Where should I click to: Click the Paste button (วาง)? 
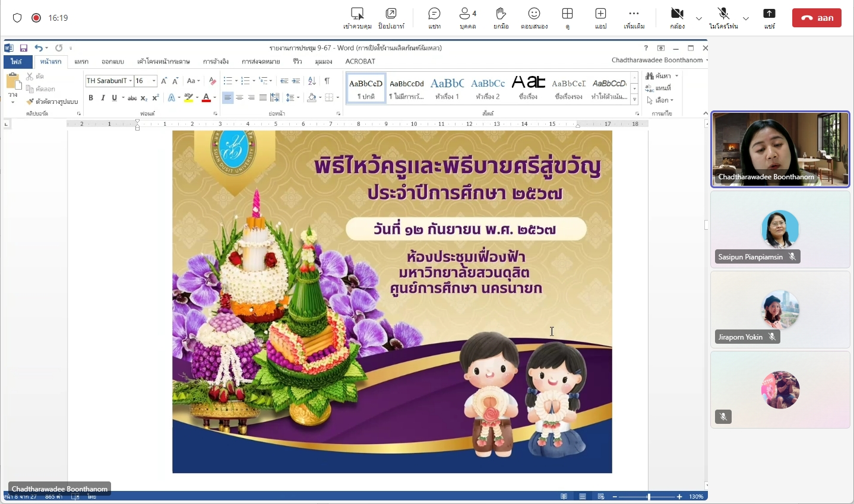click(12, 88)
